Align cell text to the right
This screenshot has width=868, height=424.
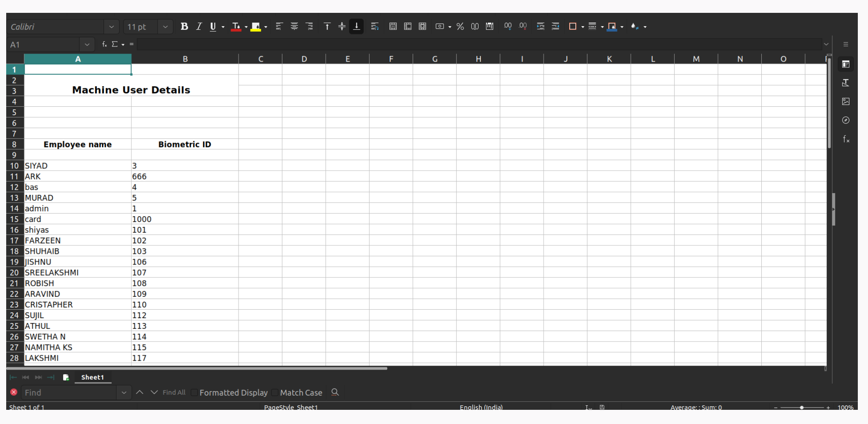(x=309, y=27)
